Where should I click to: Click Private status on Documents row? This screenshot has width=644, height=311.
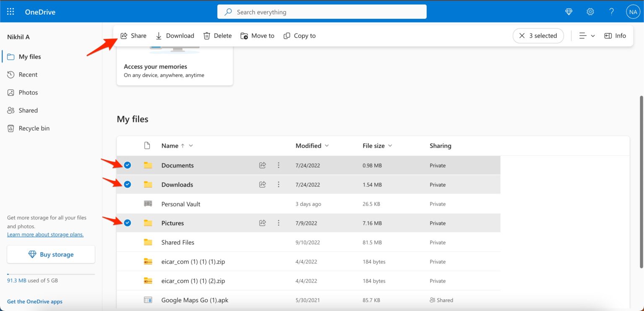pos(438,165)
